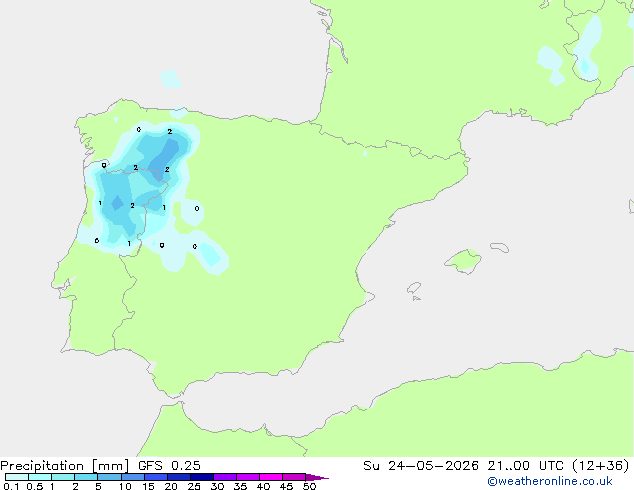The width and height of the screenshot is (634, 490).
Task: Click the 0.1–0.5 mm palest legend swatch
Action: coord(17,477)
